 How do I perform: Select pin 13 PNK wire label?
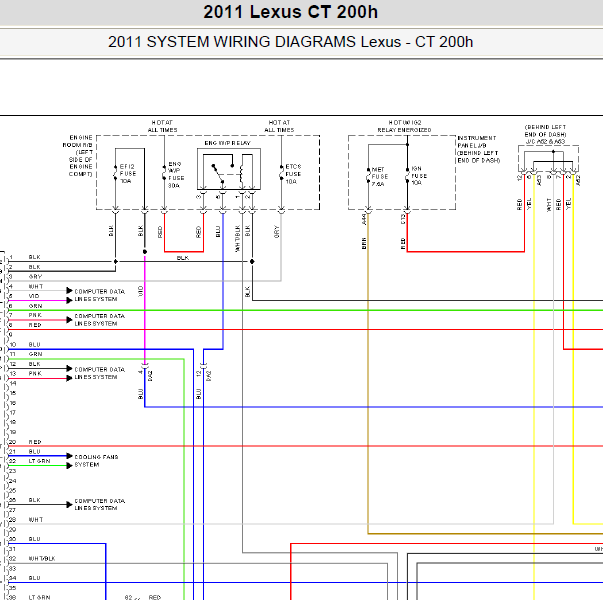pos(35,373)
